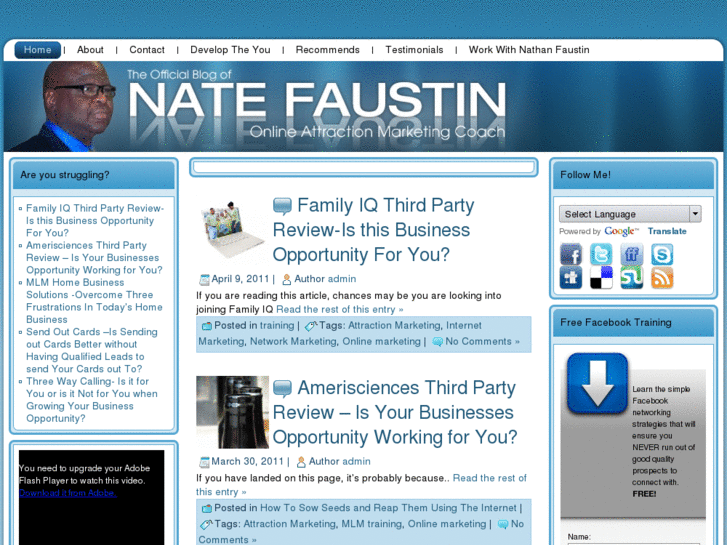Click the calendar icon next to March 30, 2011

pyautogui.click(x=204, y=462)
